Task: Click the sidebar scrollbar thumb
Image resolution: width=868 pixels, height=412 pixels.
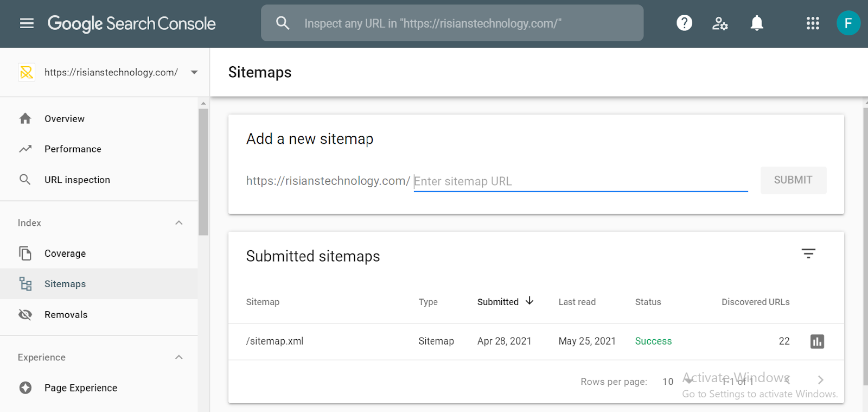Action: (x=203, y=172)
